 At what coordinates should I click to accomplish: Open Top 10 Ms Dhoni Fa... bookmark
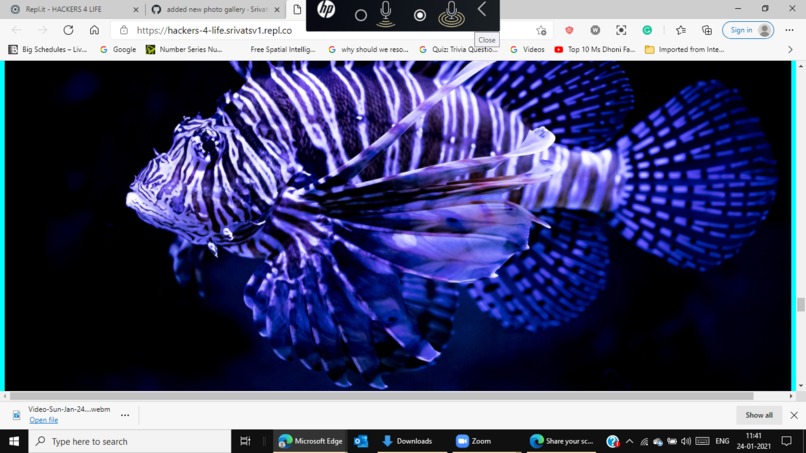click(595, 49)
